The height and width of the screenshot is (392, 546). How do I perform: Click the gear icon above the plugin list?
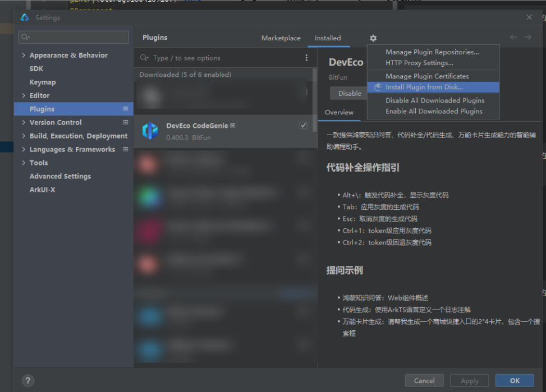(373, 38)
